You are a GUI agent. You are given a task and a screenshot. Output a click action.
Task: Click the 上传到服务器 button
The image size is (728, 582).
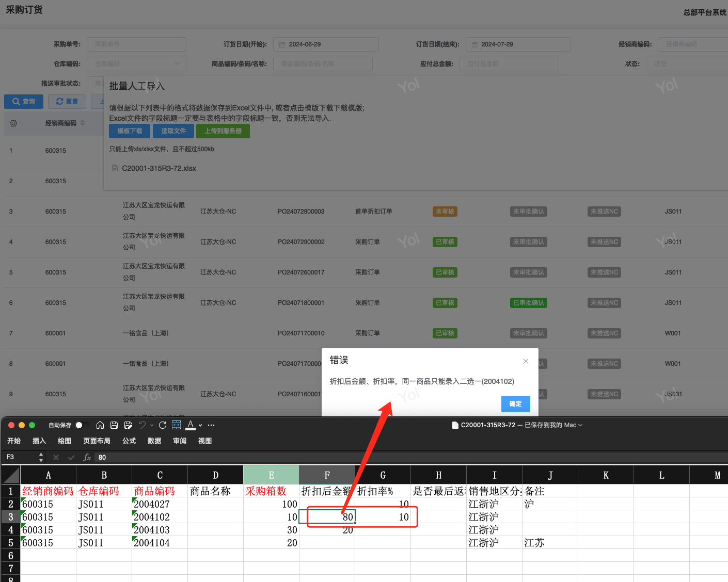(223, 131)
